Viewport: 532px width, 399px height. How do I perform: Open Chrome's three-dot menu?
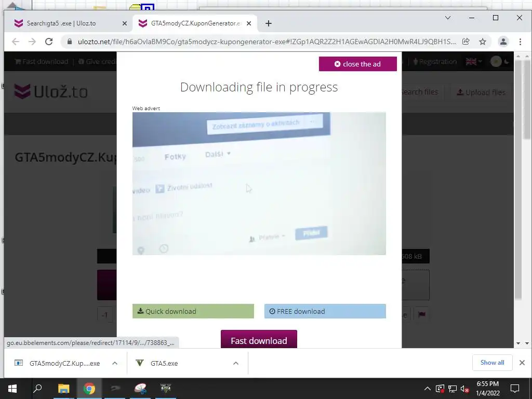click(x=520, y=42)
